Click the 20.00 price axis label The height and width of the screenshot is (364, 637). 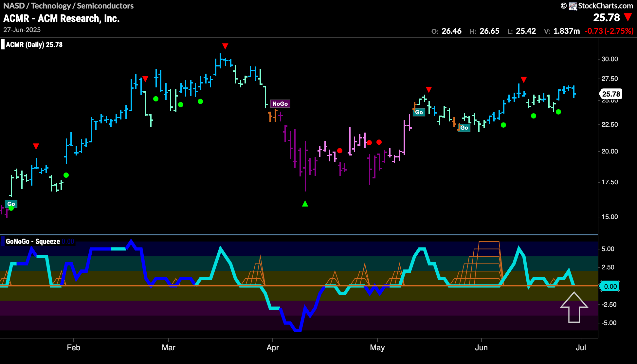tap(610, 152)
